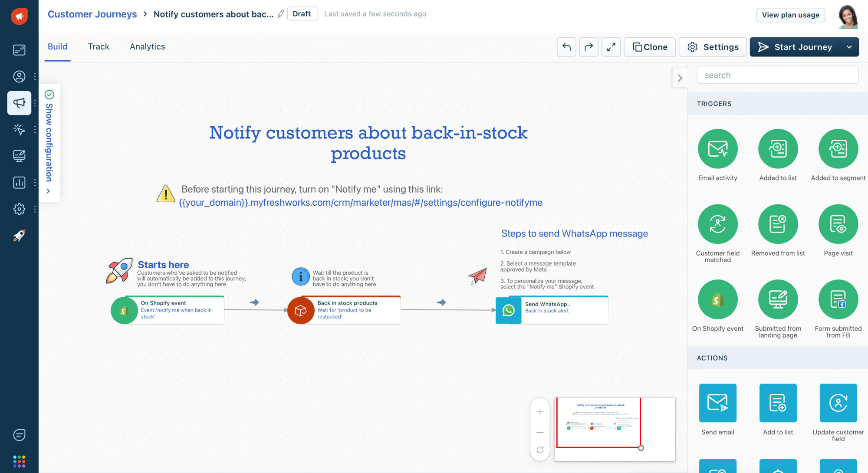The image size is (868, 473).
Task: Collapse the triggers panel with chevron
Action: pos(680,77)
